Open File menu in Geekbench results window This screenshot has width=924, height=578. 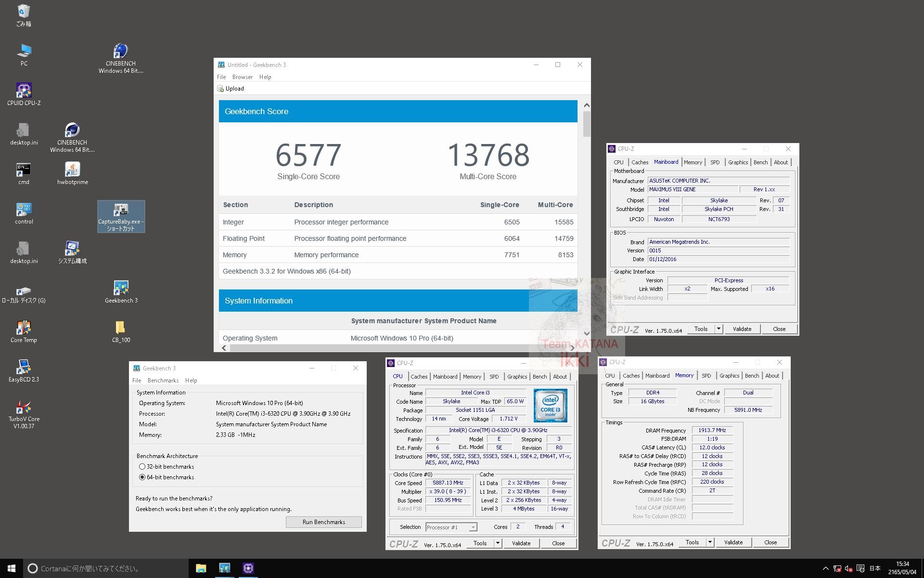221,77
